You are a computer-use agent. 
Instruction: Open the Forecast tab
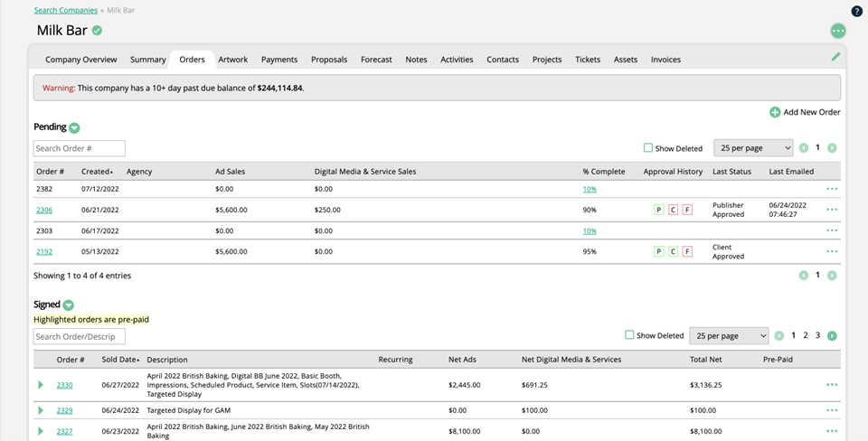pyautogui.click(x=376, y=60)
